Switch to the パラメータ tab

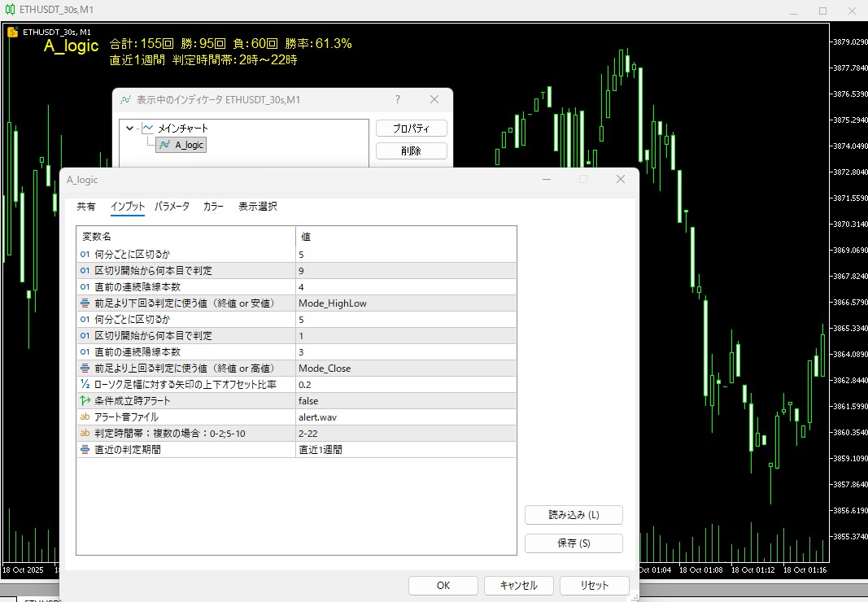172,207
